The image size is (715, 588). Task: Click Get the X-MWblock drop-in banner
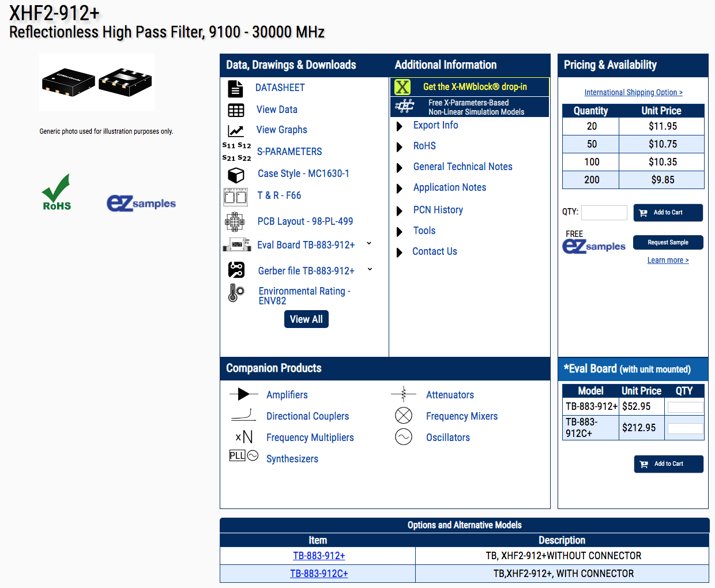[470, 87]
